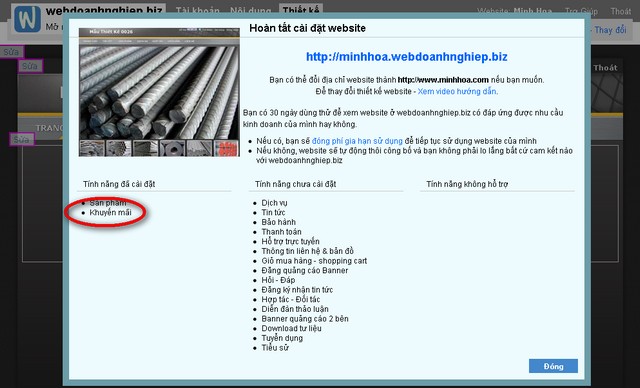This screenshot has height=388, width=640.
Task: Click the Diễn đàn thảo luận item
Action: [x=295, y=309]
